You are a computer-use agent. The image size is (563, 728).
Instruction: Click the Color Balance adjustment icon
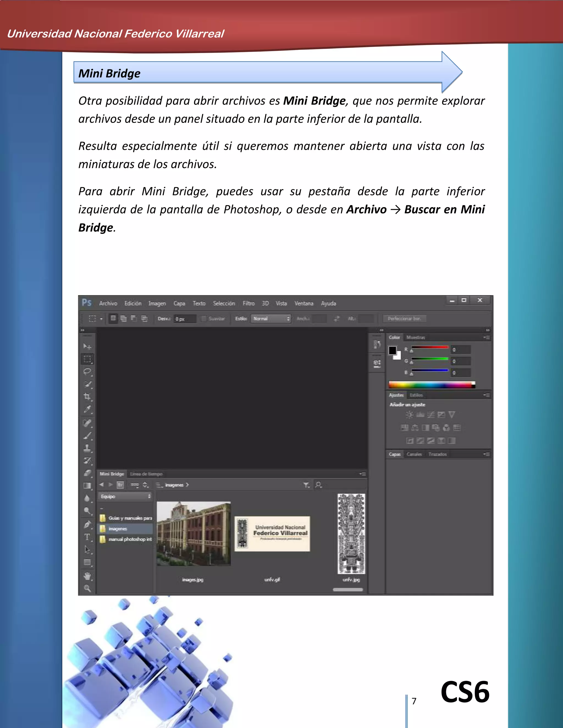point(415,428)
